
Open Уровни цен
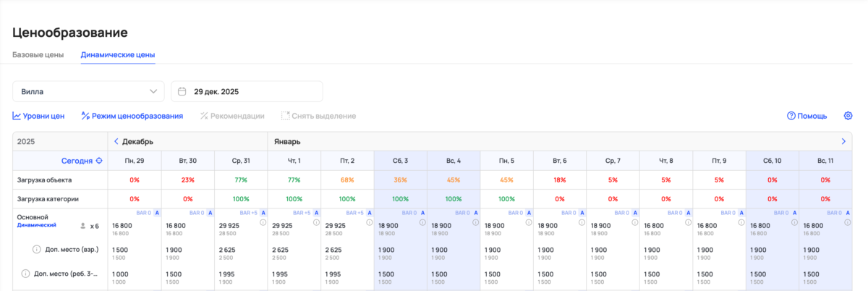[x=39, y=116]
